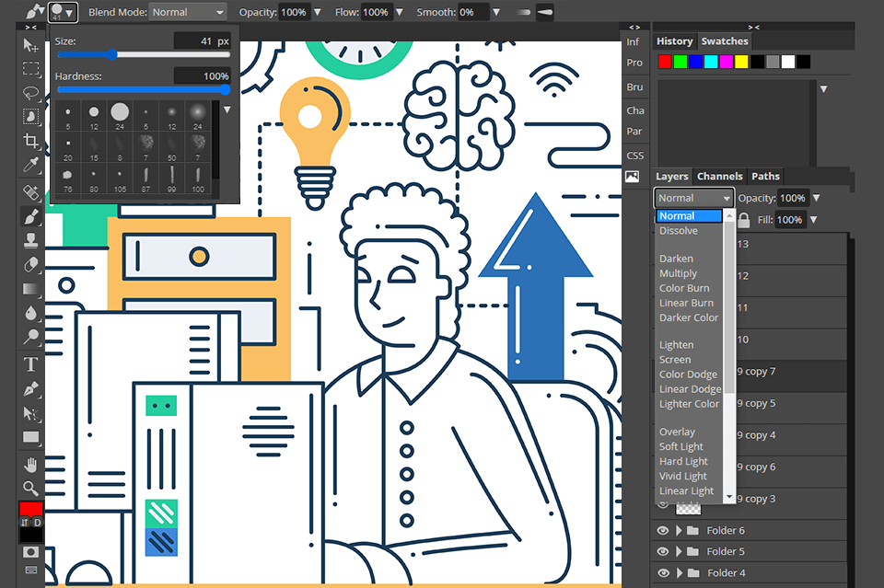Switch to the Channels tab
The height and width of the screenshot is (588, 884).
click(x=719, y=177)
